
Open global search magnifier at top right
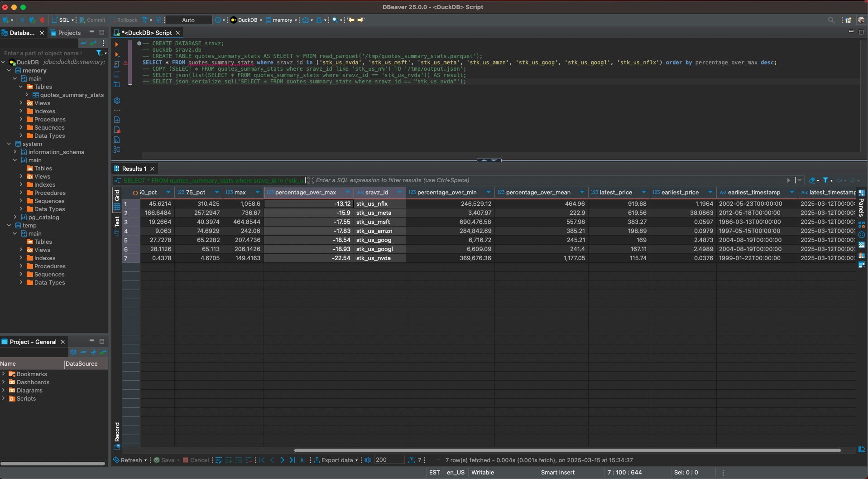831,20
